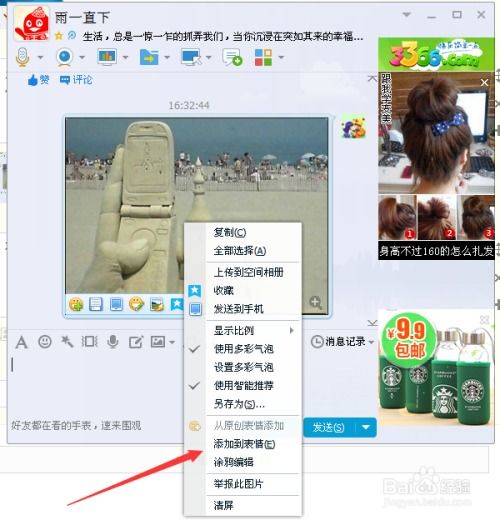This screenshot has height=520, width=500.
Task: Click the 赞 like button
Action: point(38,80)
